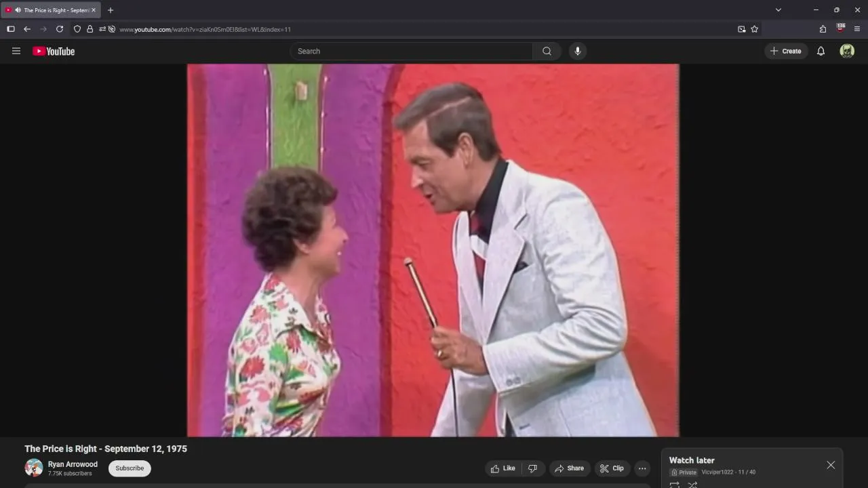Go to the YouTube home logo
This screenshot has height=488, width=868.
[x=54, y=51]
